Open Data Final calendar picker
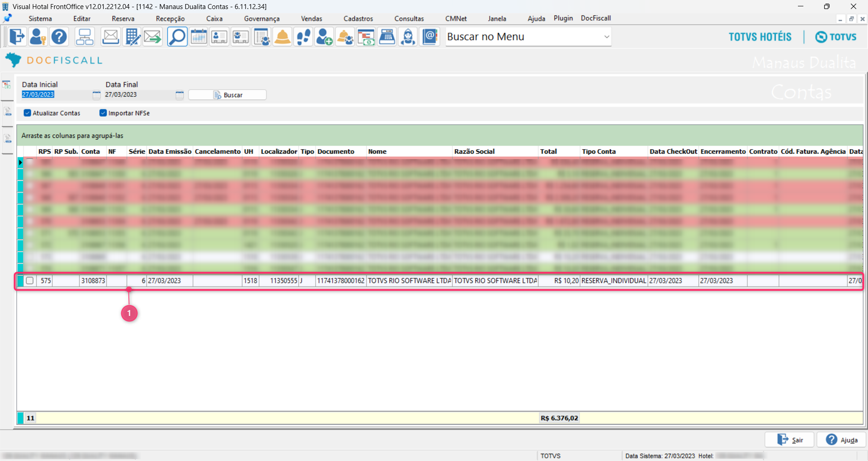868x461 pixels. (179, 95)
